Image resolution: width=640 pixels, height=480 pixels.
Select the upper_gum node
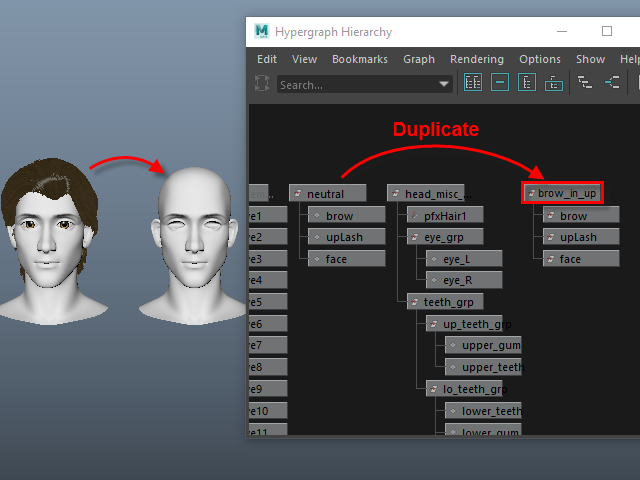483,345
